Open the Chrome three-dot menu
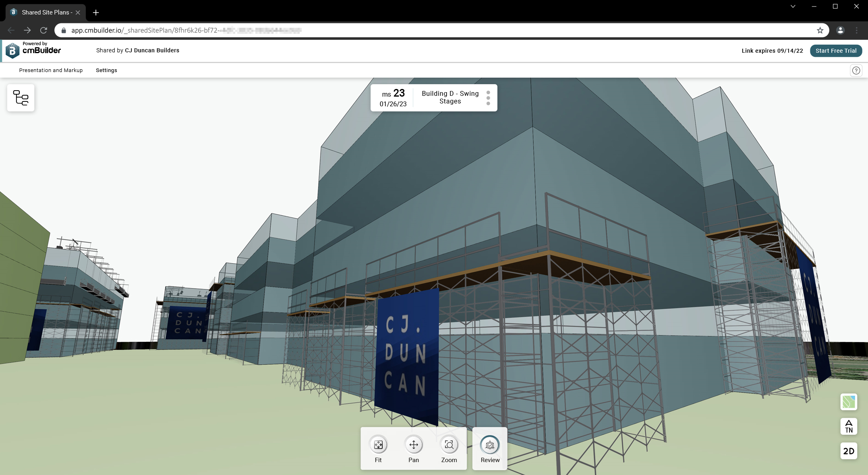This screenshot has width=868, height=475. [x=857, y=30]
